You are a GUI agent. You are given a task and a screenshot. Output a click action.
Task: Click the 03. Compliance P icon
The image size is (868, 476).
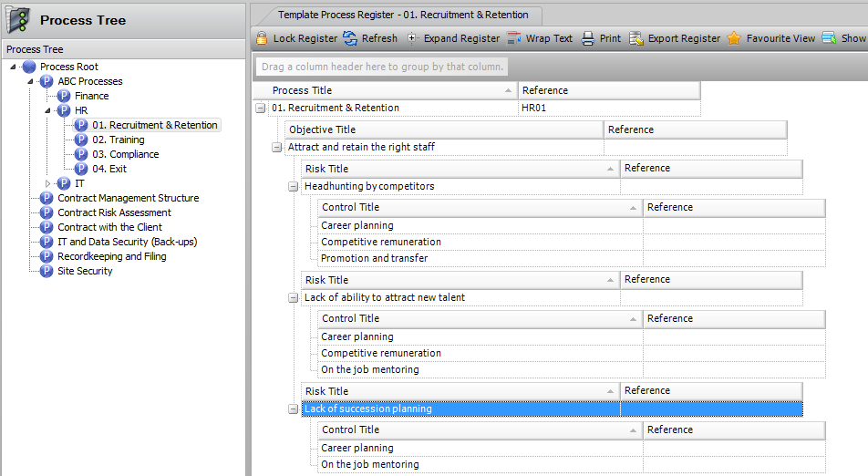[81, 154]
